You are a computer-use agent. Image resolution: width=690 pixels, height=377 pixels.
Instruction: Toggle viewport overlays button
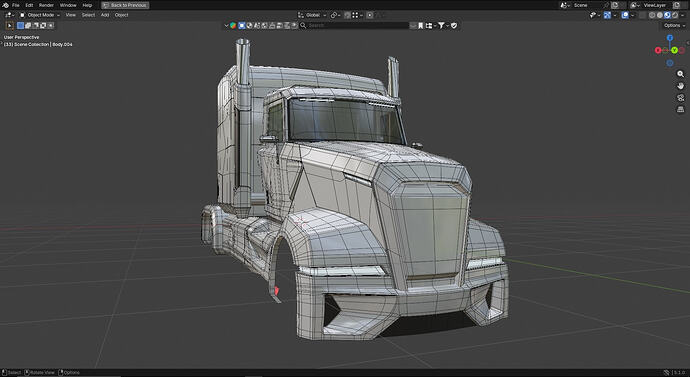pyautogui.click(x=625, y=15)
